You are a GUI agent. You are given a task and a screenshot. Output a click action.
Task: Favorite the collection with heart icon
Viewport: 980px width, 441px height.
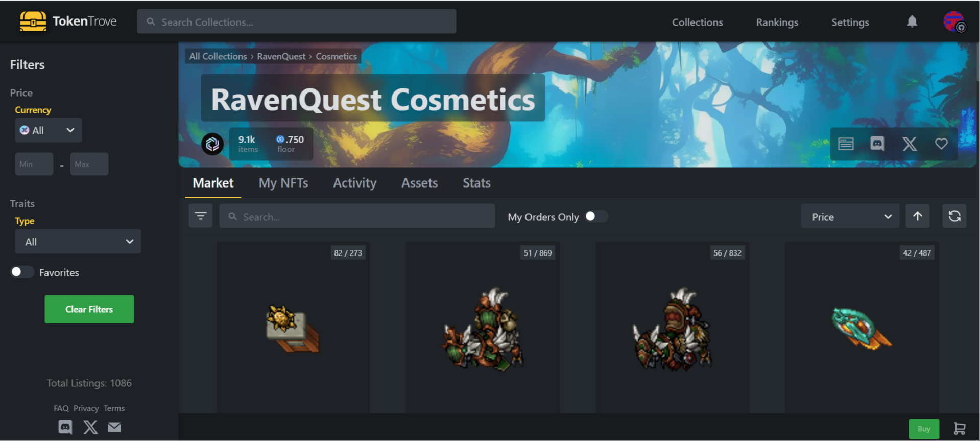(941, 144)
